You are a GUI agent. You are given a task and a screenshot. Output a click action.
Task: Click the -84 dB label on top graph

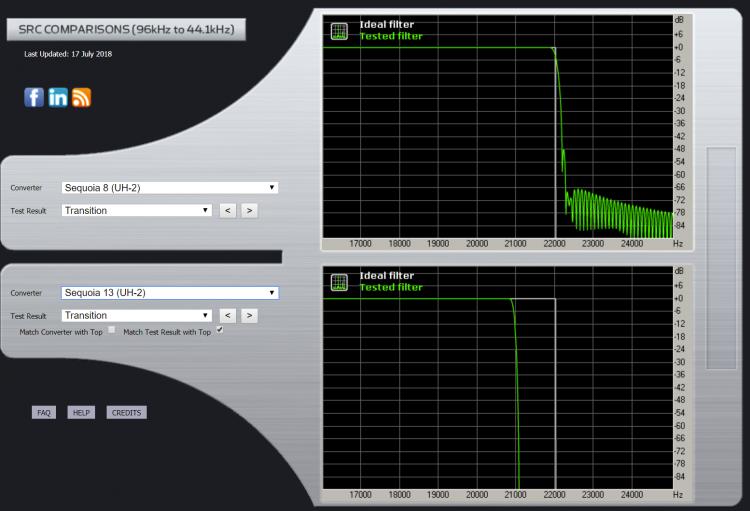tap(680, 225)
